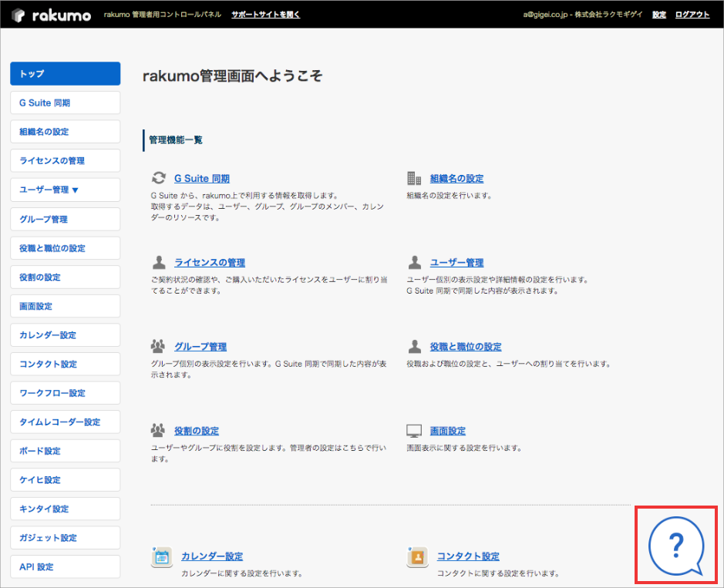
Task: Click the person icon beside 役職と職位の設定
Action: tap(415, 346)
